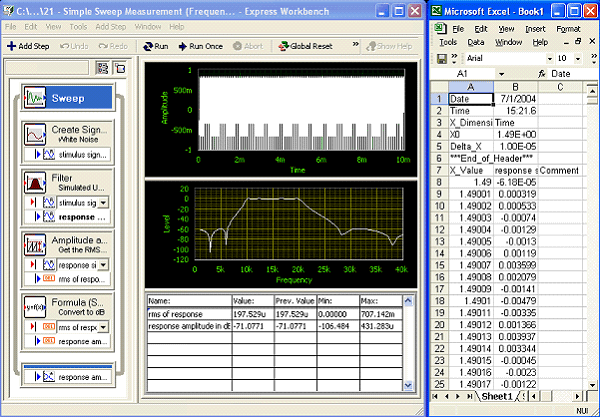
Task: Click the Formula step icon
Action: point(37,307)
